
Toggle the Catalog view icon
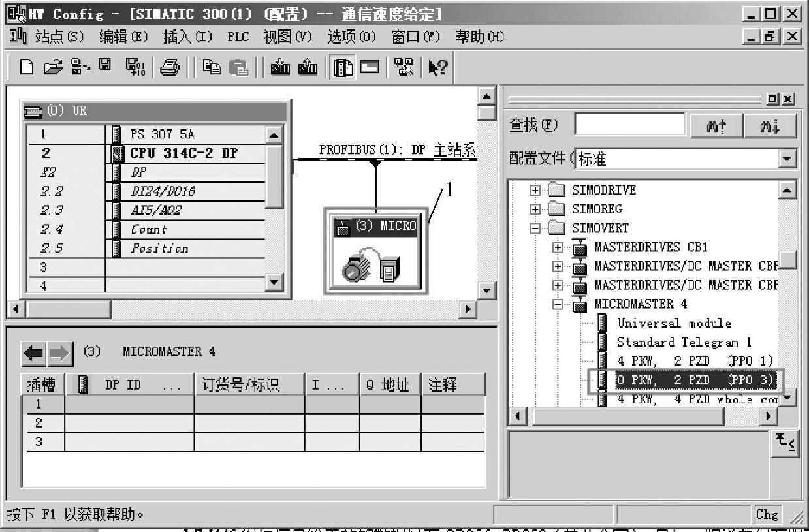tap(342, 68)
